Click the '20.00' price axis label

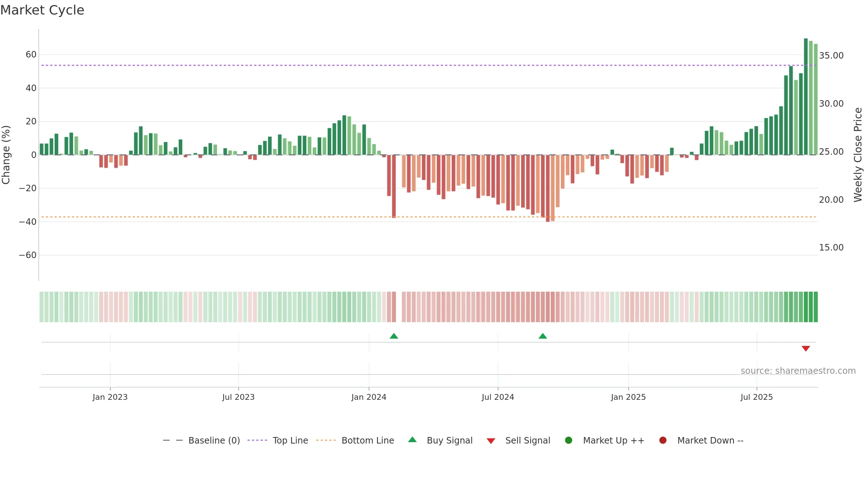point(831,200)
